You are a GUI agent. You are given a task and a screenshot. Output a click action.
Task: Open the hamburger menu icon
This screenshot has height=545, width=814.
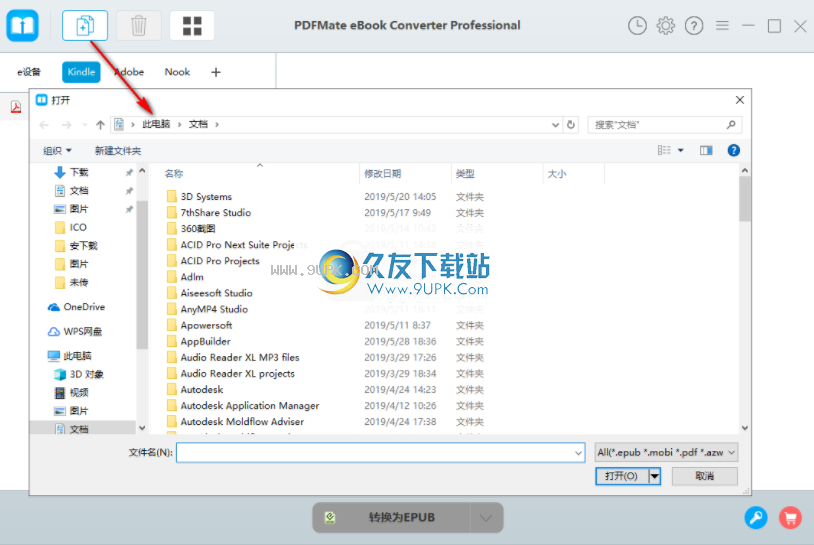pyautogui.click(x=722, y=25)
